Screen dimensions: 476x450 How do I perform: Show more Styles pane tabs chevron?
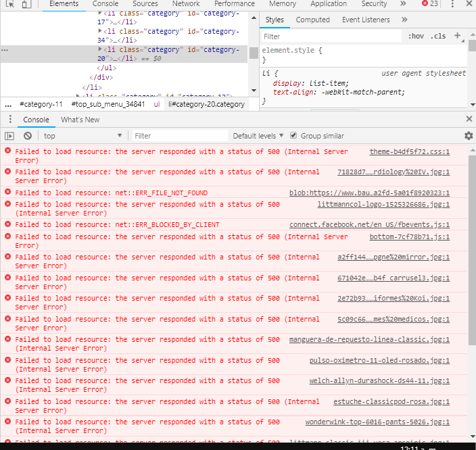coord(404,20)
